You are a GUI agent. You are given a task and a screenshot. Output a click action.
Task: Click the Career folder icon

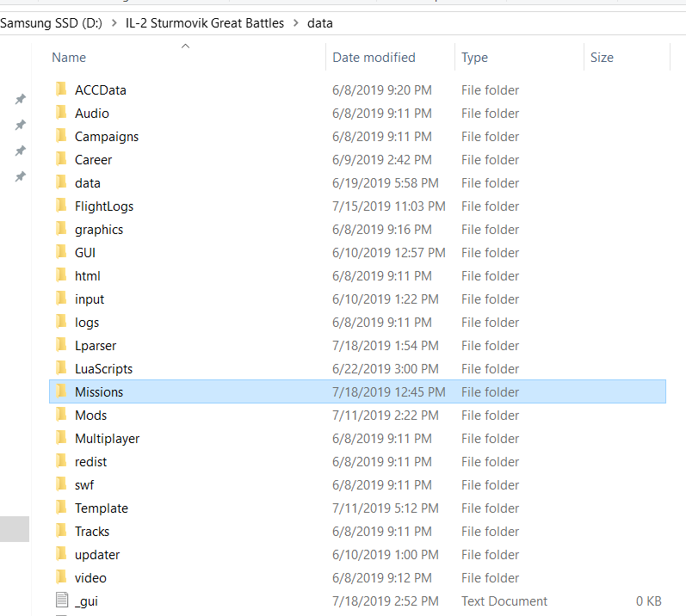click(x=62, y=158)
